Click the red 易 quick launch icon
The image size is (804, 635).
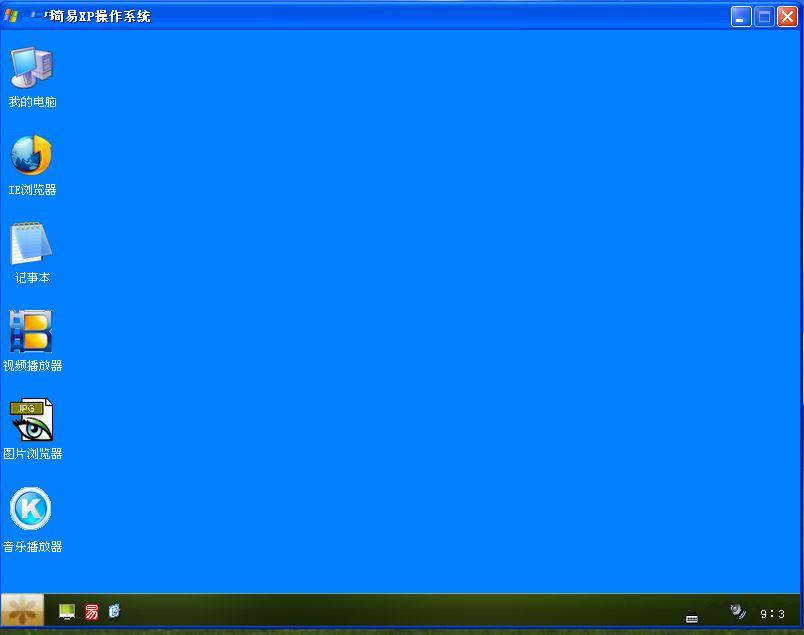(91, 611)
